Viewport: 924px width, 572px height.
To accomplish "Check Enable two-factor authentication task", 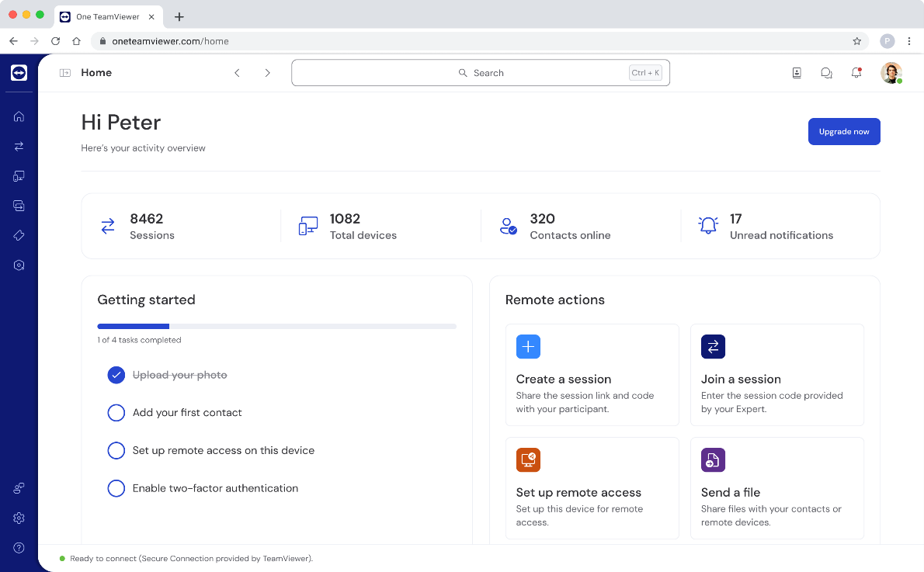I will 116,488.
